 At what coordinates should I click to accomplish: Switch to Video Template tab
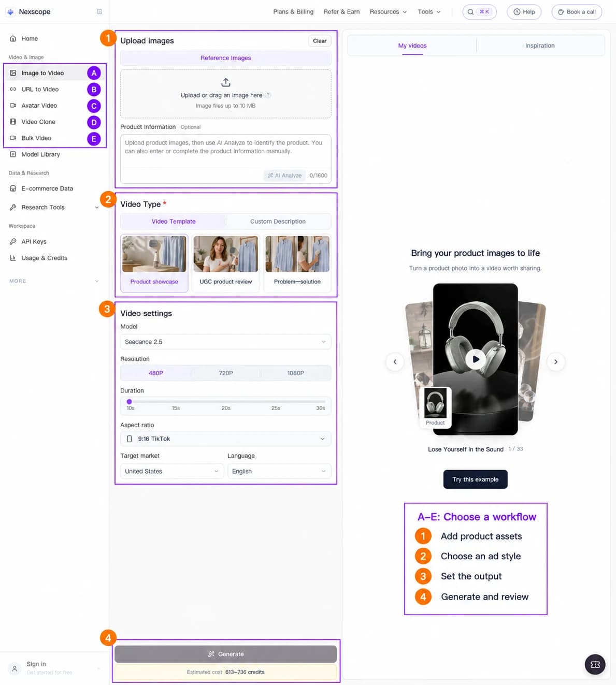(174, 222)
